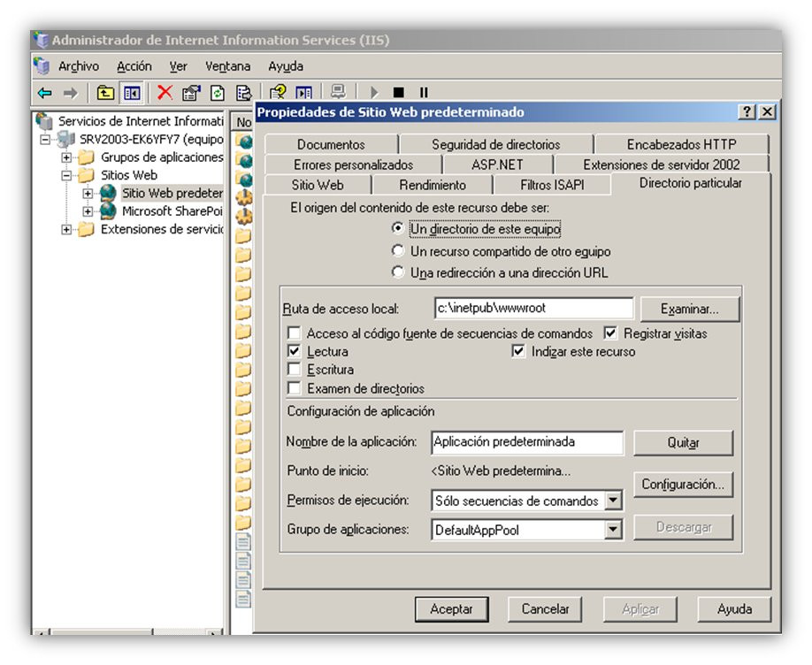
Task: Open the Archivo menu
Action: (x=79, y=66)
